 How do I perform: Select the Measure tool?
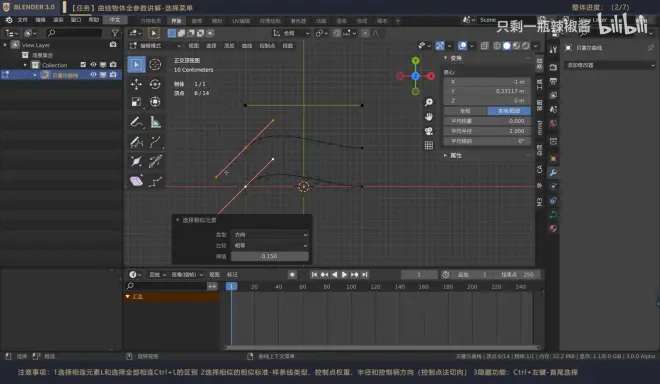pyautogui.click(x=155, y=123)
